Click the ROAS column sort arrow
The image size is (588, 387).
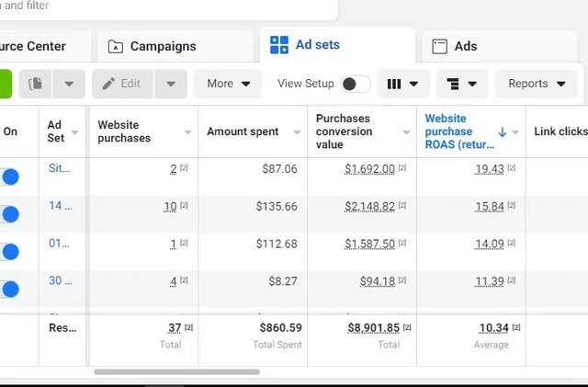502,131
